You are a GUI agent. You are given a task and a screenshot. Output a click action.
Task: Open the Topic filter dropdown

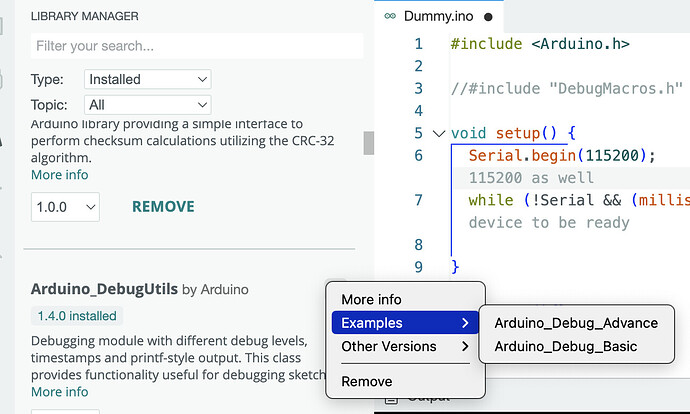click(x=147, y=104)
